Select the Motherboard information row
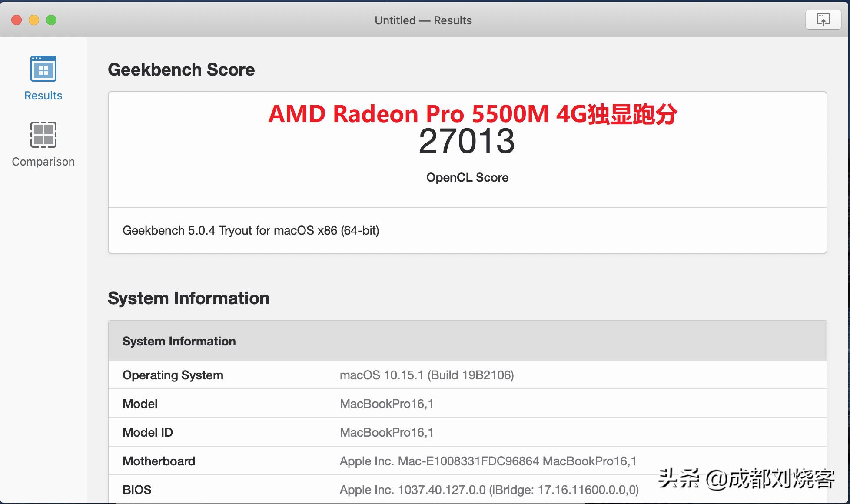This screenshot has width=850, height=504. point(159,461)
